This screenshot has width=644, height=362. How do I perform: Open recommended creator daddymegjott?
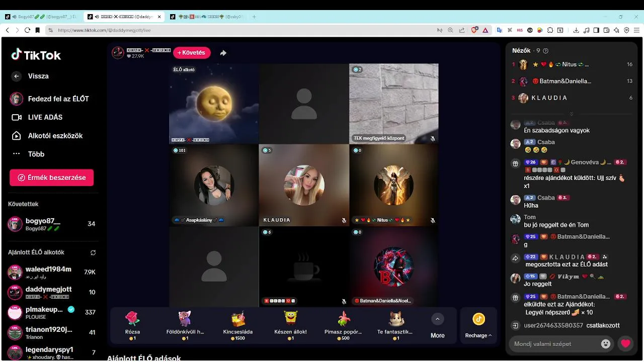point(51,292)
